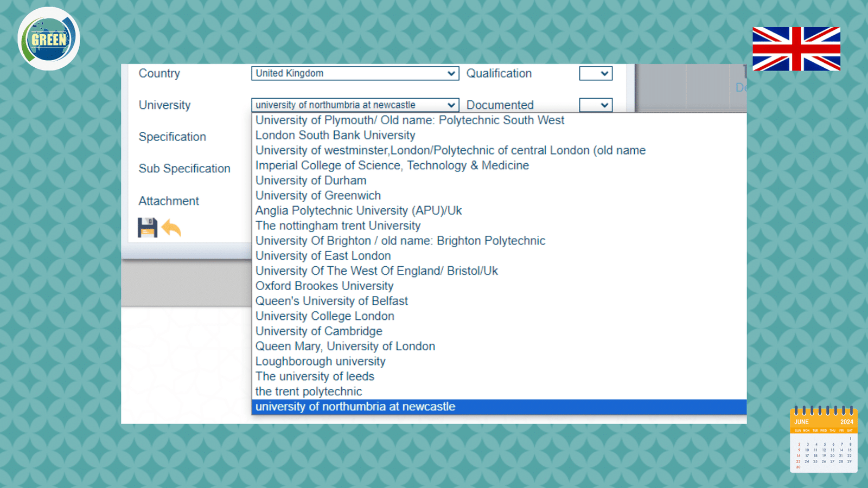Image resolution: width=868 pixels, height=488 pixels.
Task: Collapse the University dropdown
Action: coord(355,105)
